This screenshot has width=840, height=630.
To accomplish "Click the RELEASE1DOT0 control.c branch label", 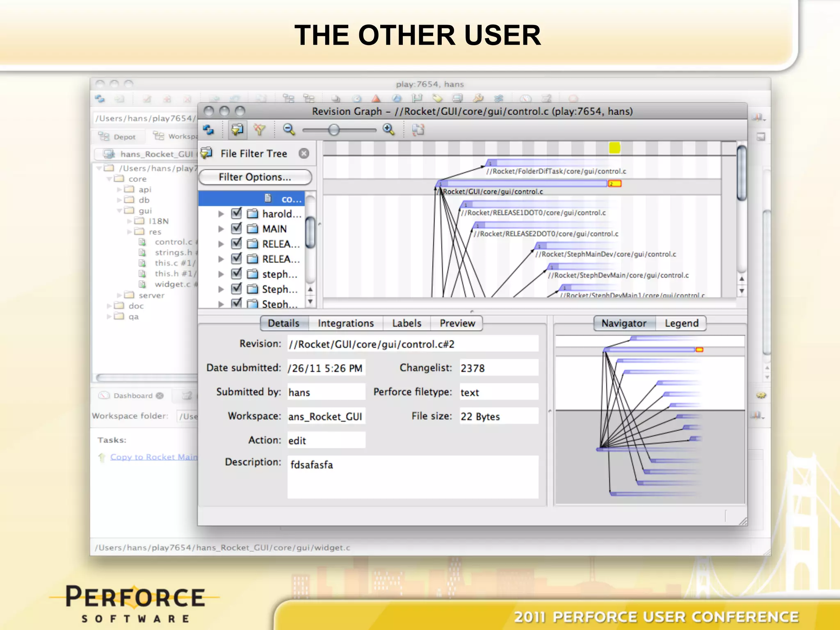I will [533, 213].
